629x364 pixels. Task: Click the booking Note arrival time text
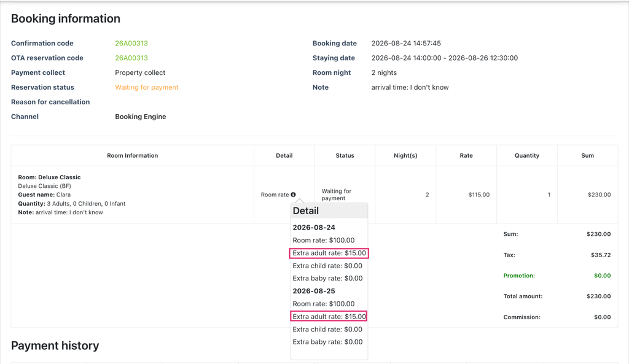click(x=410, y=87)
